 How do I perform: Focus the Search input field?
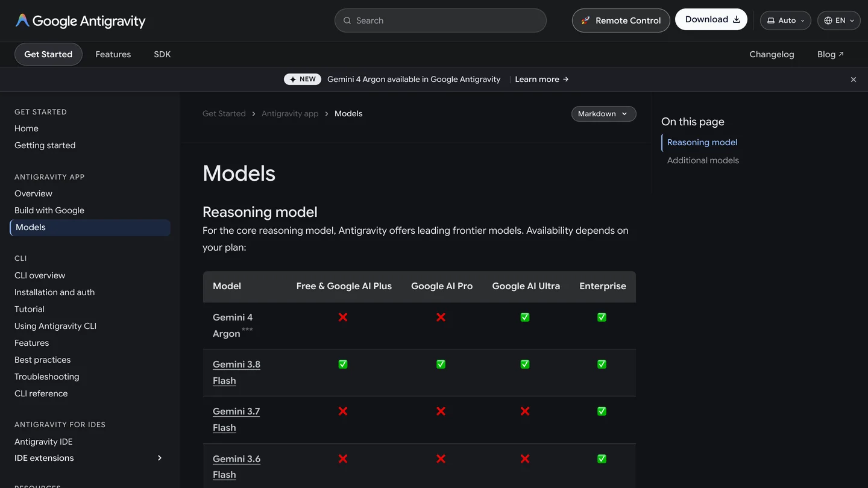pos(441,20)
